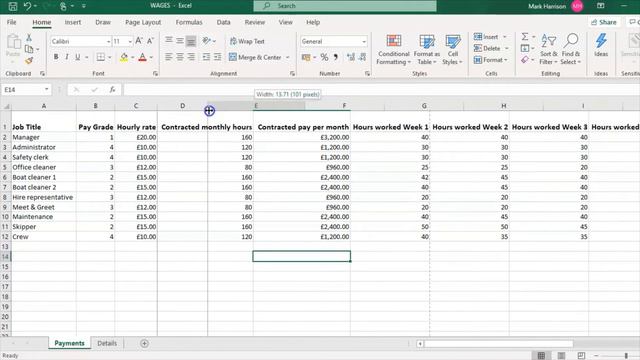Toggle center horizontal alignment

point(180,57)
